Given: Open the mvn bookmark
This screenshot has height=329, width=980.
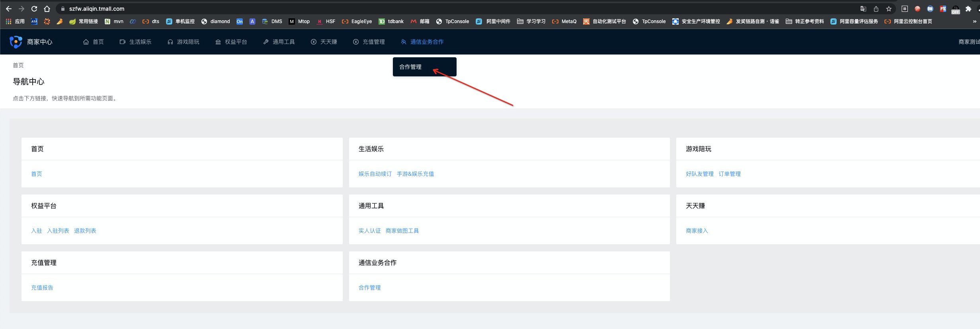Looking at the screenshot, I should pos(114,21).
